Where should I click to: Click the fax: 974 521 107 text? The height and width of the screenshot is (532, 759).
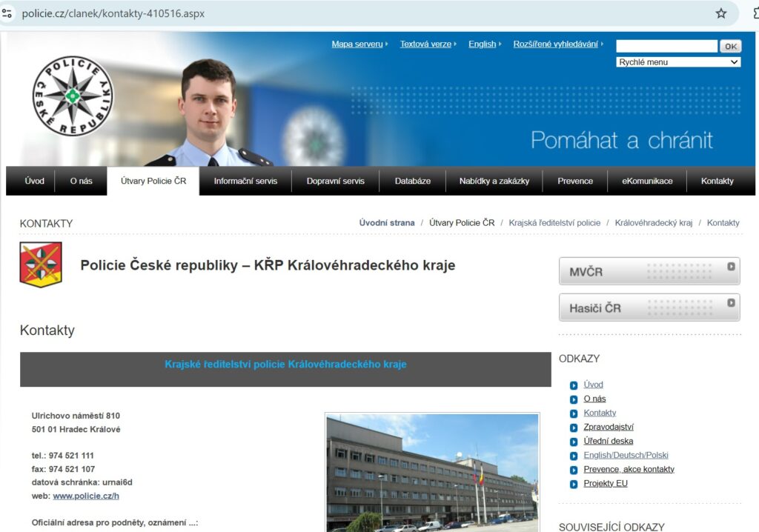(63, 469)
